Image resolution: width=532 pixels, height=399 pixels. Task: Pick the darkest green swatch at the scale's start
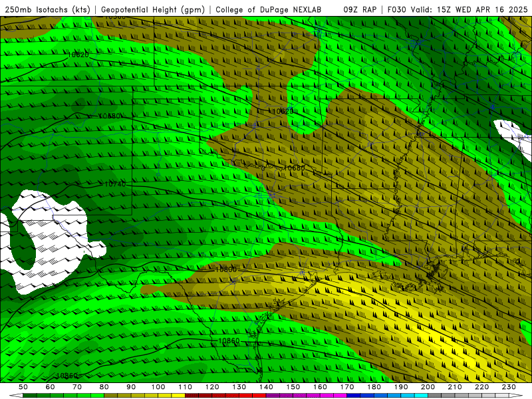click(x=29, y=396)
